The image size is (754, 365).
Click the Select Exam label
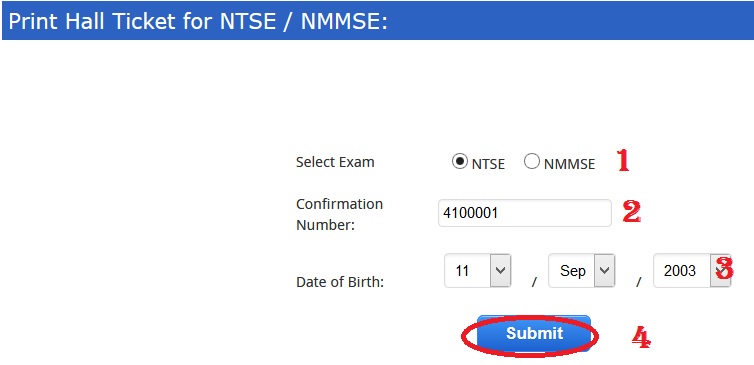[335, 162]
